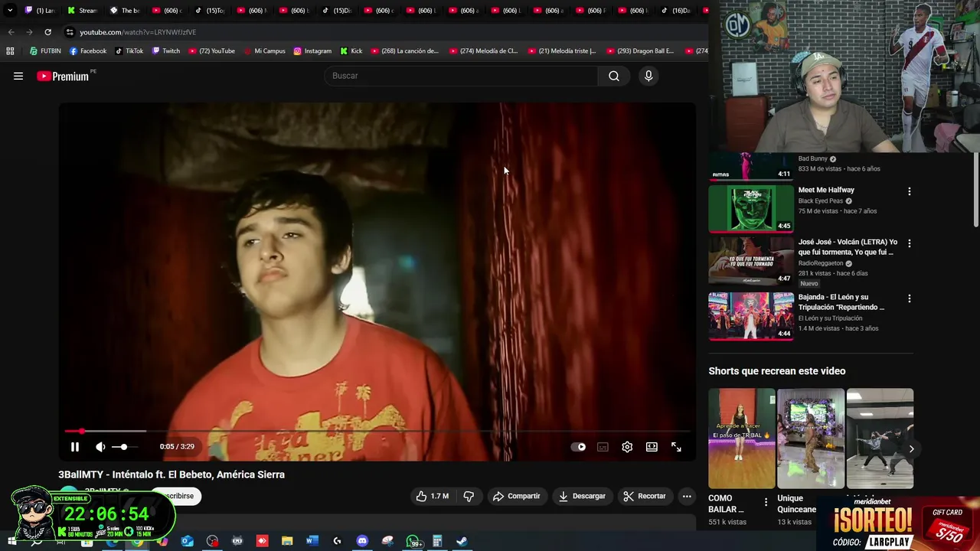The width and height of the screenshot is (980, 551).
Task: Open the tab search dropdown arrow
Action: click(10, 11)
